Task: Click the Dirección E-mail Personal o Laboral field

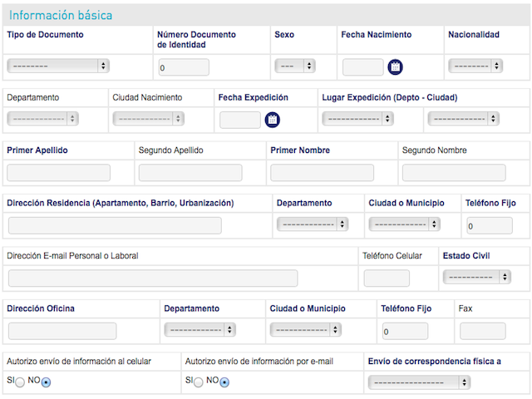Action: tap(153, 278)
